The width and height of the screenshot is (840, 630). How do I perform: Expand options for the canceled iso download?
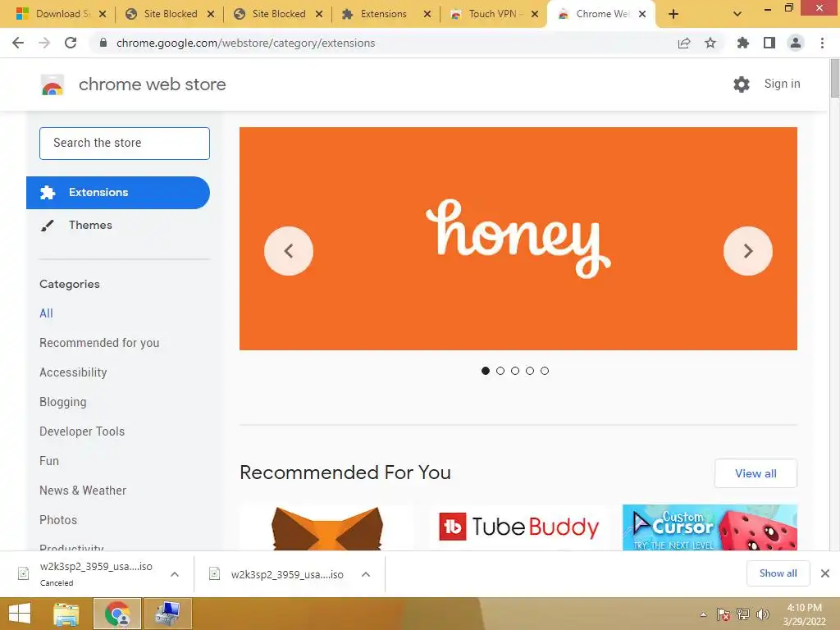(x=175, y=574)
